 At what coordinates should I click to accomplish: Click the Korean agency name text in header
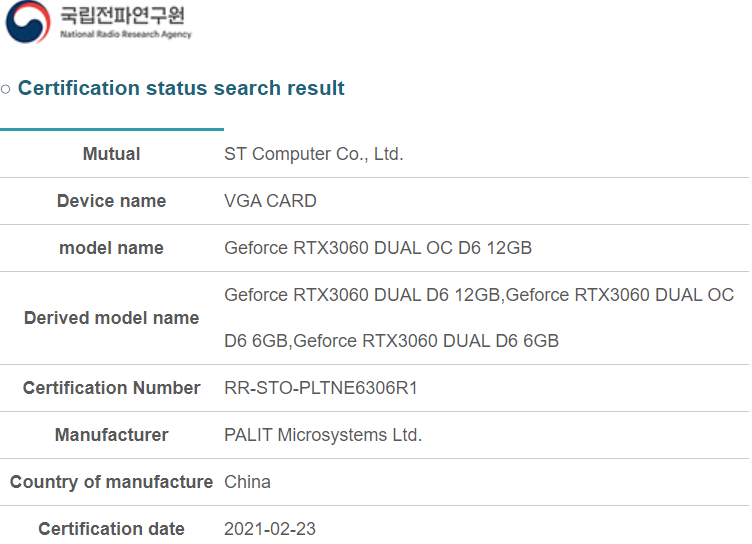(122, 16)
